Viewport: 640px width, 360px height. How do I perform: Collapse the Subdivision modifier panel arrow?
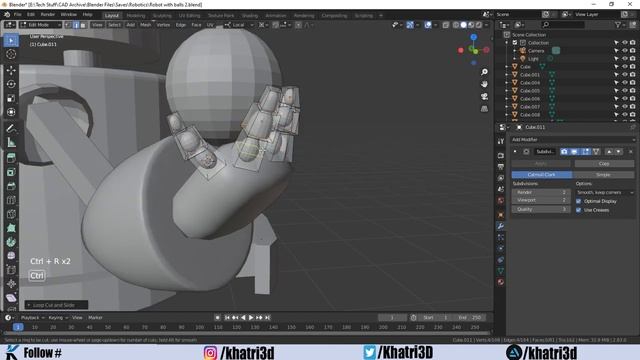[515, 151]
